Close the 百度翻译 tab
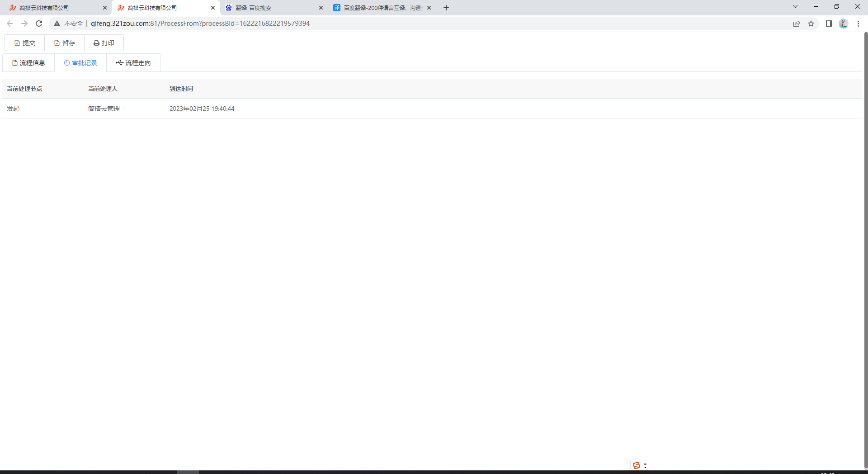The height and width of the screenshot is (474, 868). coord(429,8)
